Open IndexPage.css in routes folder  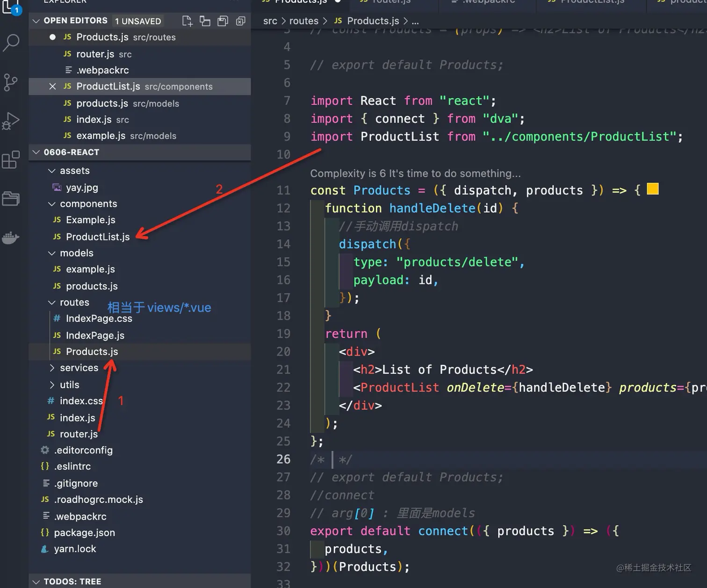140,319
